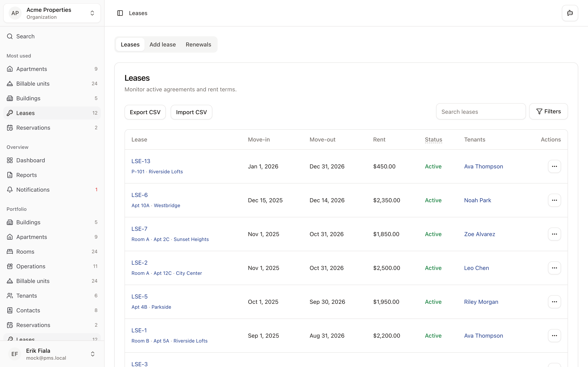
Task: Switch to the Renewals tab
Action: tap(198, 44)
